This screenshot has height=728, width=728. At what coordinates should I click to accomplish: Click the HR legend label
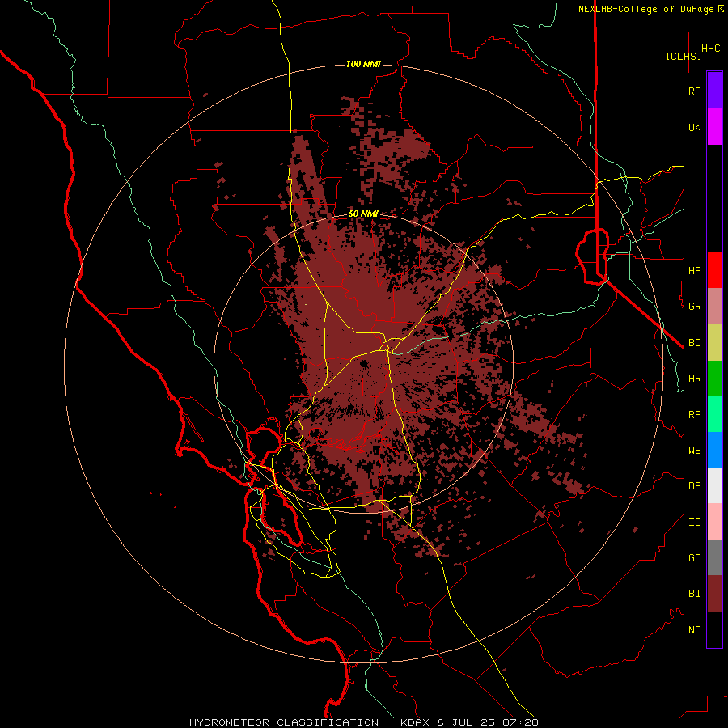pos(694,378)
